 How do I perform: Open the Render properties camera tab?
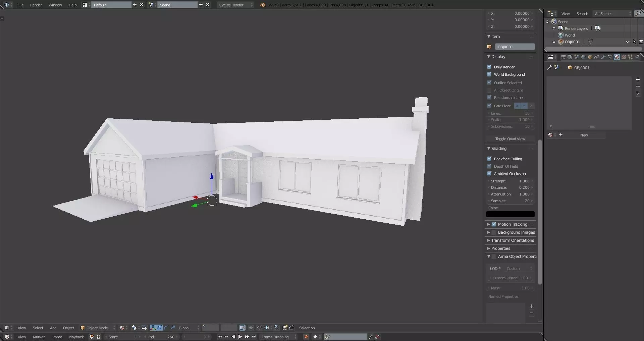pos(563,57)
